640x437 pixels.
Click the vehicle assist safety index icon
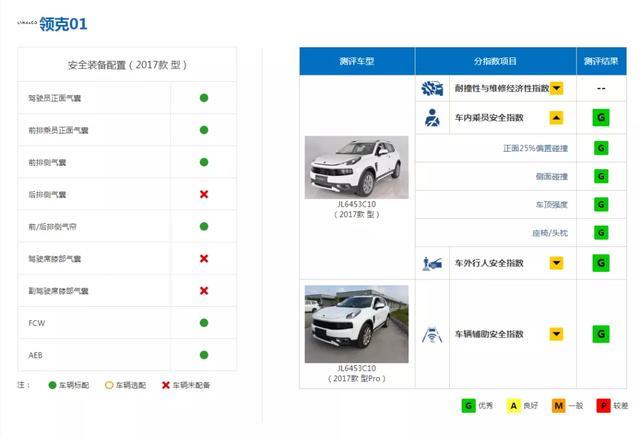pyautogui.click(x=432, y=335)
